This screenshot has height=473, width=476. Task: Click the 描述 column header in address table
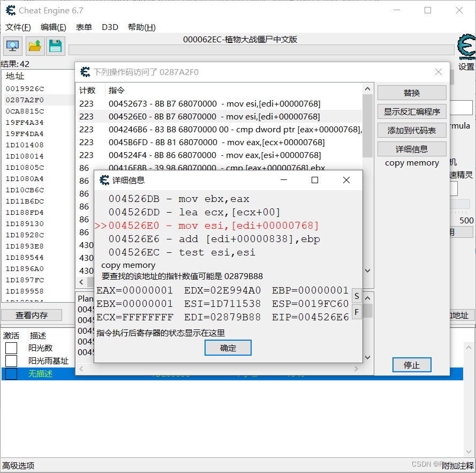coord(38,336)
